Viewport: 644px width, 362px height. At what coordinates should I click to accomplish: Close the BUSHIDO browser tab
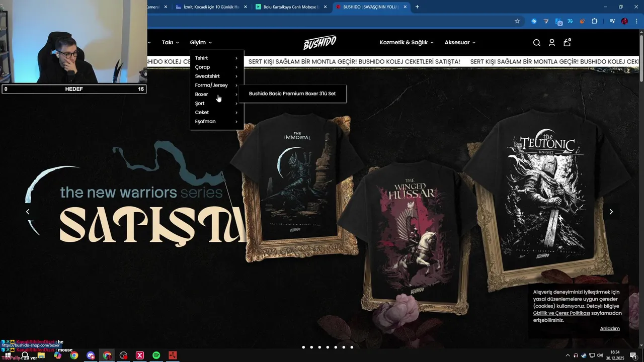click(405, 7)
